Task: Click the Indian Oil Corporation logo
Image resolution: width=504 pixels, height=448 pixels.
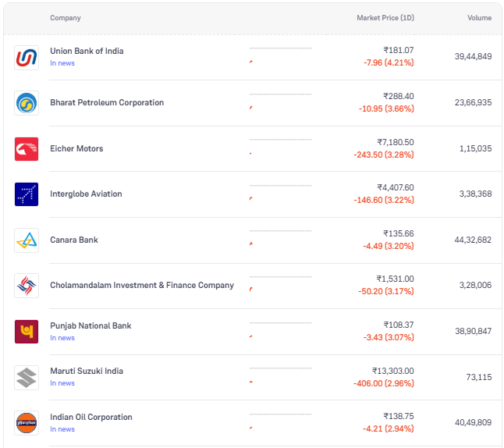Action: coord(27,423)
